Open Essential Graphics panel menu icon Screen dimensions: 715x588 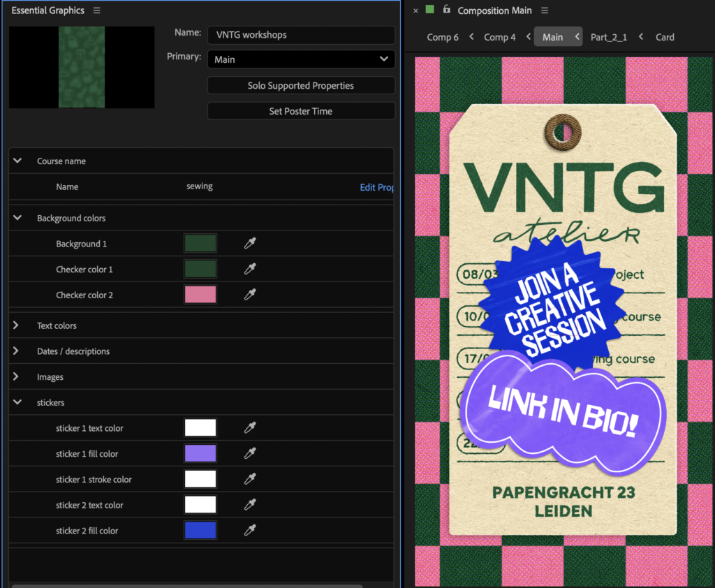(97, 10)
